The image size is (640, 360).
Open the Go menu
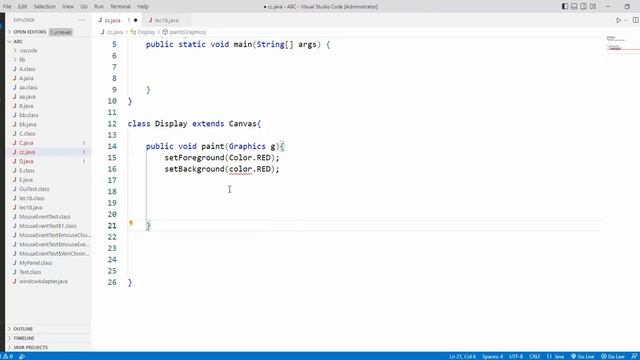click(84, 7)
